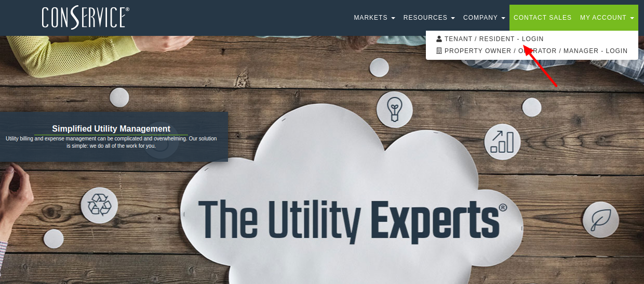Screen dimensions: 644x284
Task: Collapse the My Account dropdown caret
Action: (x=632, y=18)
